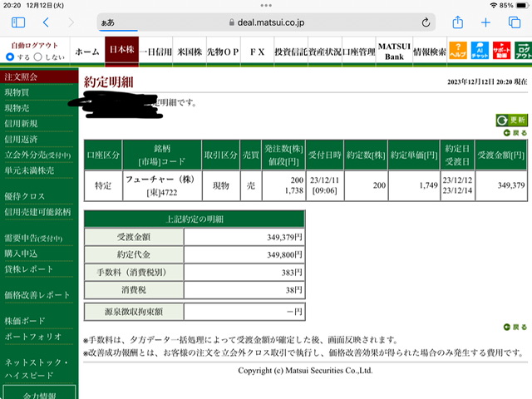Open Safari tab overview icon
The image size is (532, 399).
click(x=515, y=22)
